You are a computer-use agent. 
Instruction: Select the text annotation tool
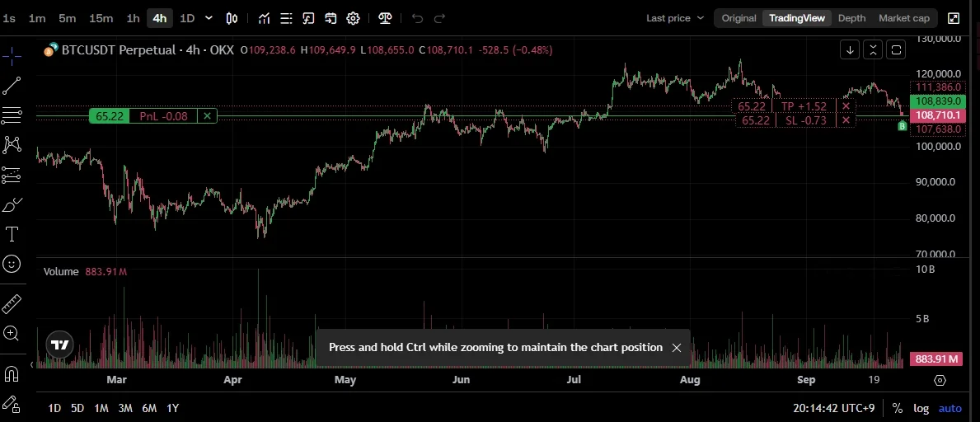pyautogui.click(x=12, y=234)
